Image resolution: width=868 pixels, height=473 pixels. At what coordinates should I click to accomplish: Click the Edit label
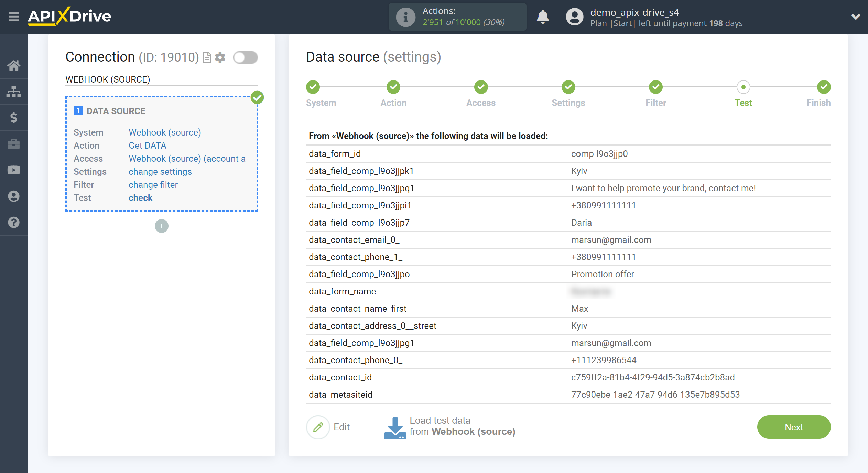pyautogui.click(x=341, y=427)
